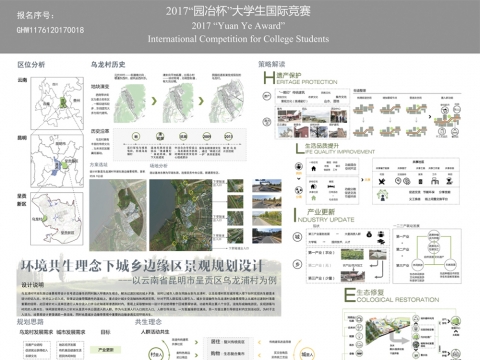Click the 历史沿革 label
This screenshot has height=360, width=480.
[x=100, y=131]
